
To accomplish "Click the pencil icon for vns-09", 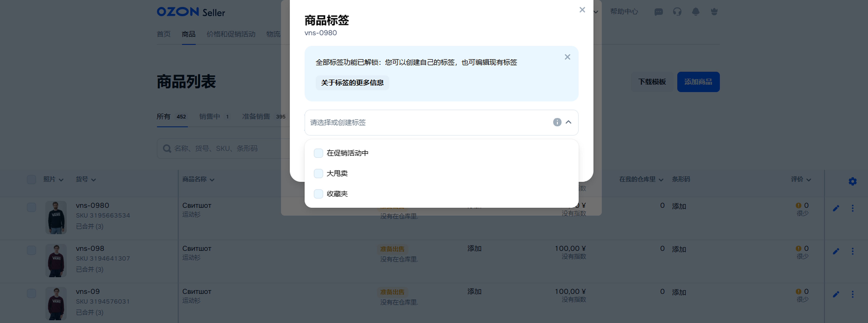I will (x=836, y=294).
